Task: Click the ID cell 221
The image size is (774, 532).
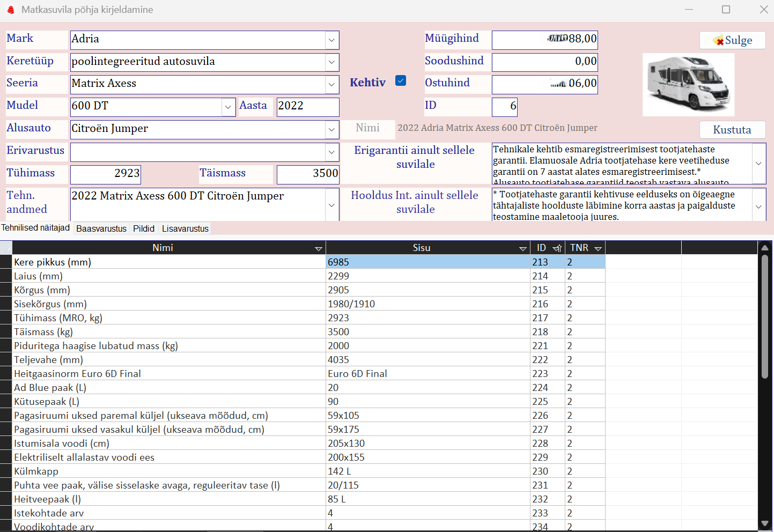Action: (548, 346)
